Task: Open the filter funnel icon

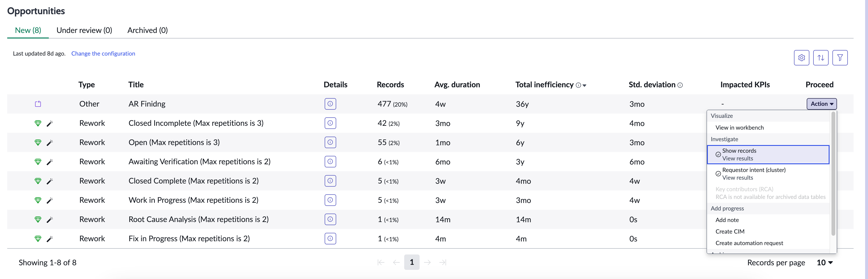Action: [840, 58]
